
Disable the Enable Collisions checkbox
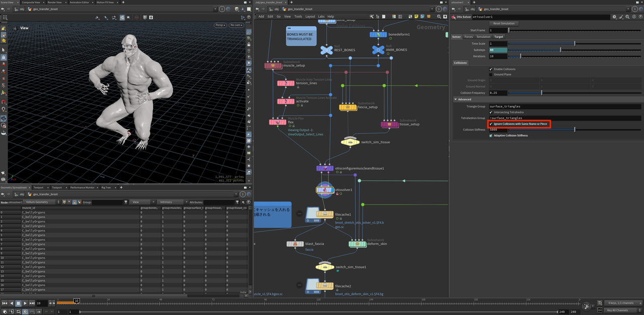[x=491, y=69]
